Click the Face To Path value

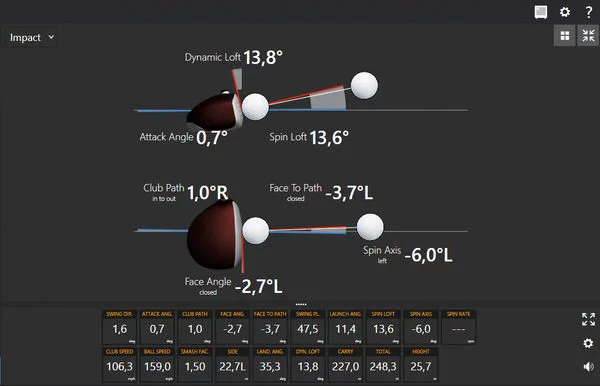click(349, 193)
